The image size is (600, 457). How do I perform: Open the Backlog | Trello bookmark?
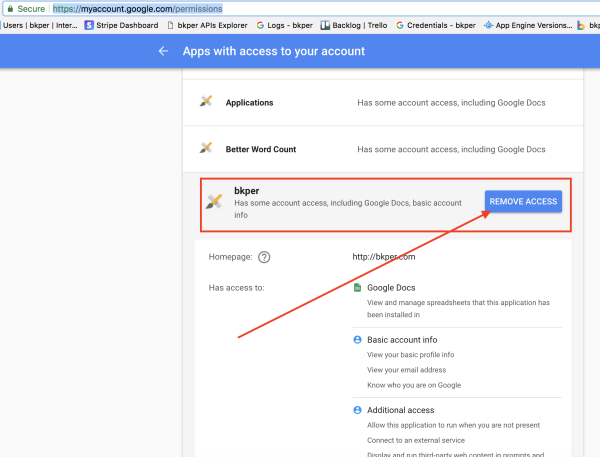pos(354,25)
